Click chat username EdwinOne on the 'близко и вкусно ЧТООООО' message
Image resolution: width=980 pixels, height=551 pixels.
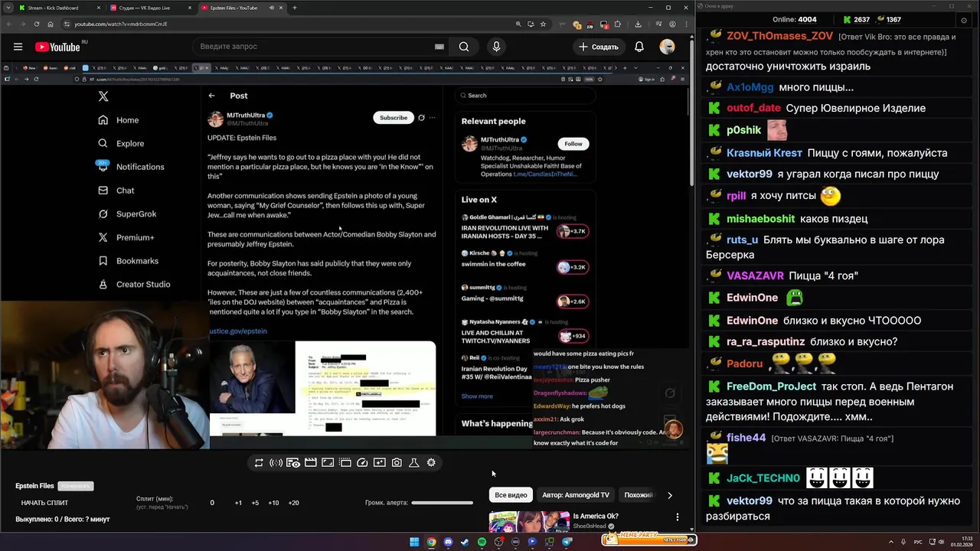[752, 321]
